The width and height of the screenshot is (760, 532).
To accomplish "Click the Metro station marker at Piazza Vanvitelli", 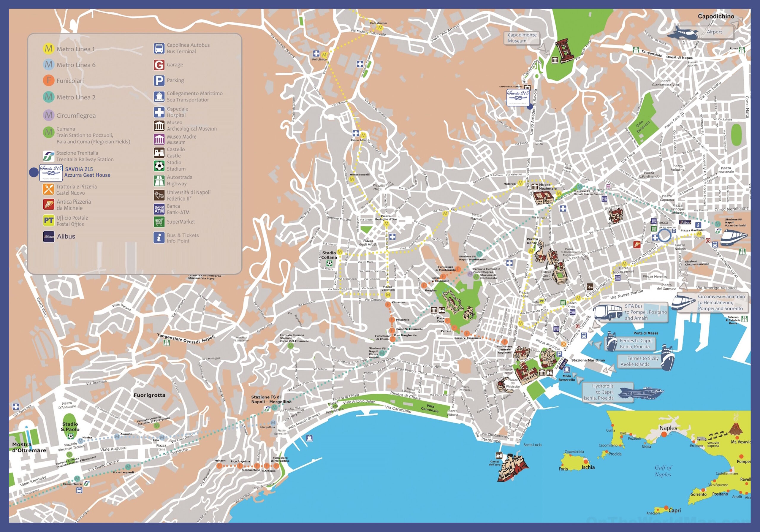I will [388, 294].
